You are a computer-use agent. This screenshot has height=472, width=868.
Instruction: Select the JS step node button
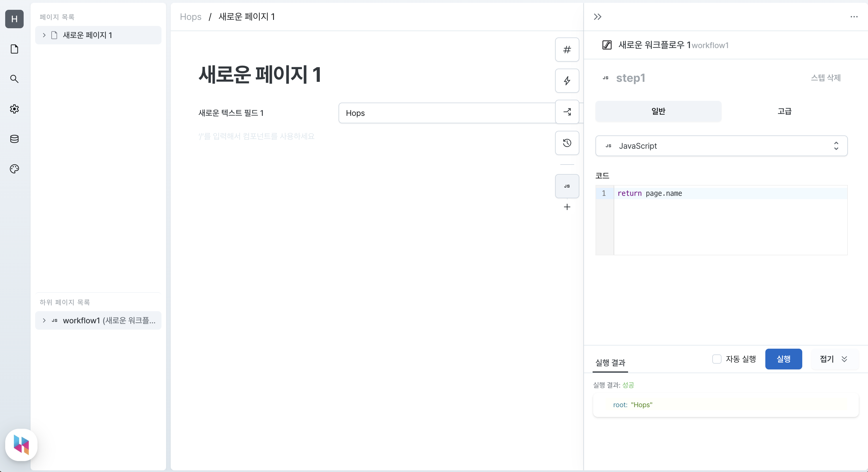[x=567, y=186]
